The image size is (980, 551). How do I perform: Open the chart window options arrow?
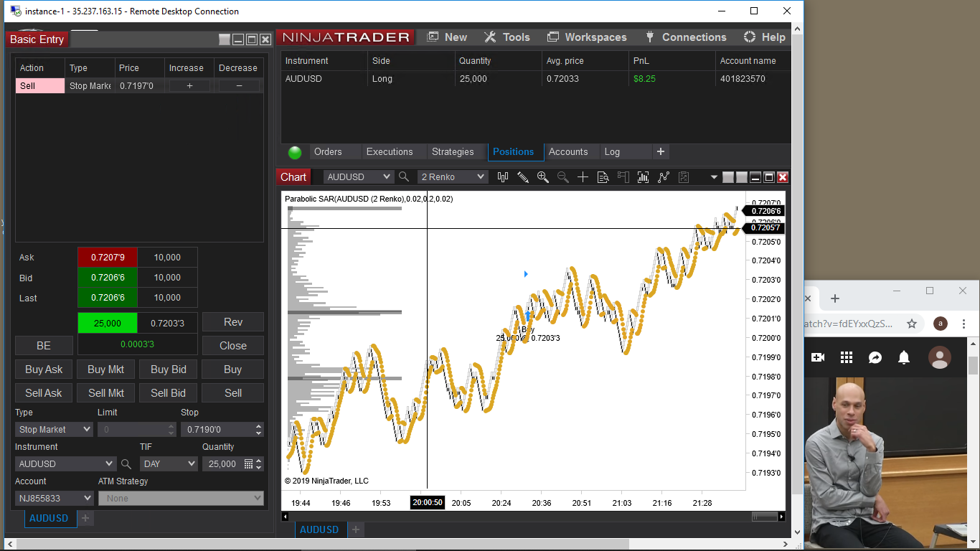(714, 177)
